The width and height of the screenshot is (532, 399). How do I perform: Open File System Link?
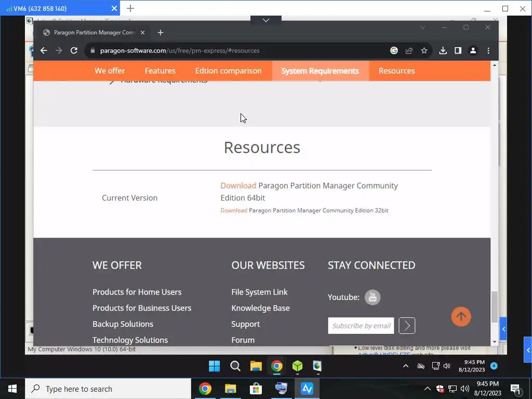[260, 292]
